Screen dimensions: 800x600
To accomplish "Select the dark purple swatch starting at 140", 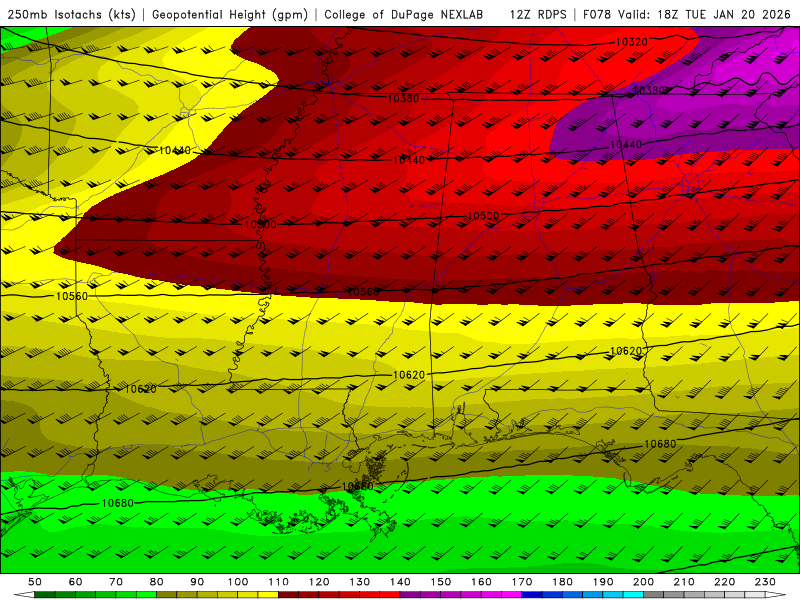I will click(410, 595).
